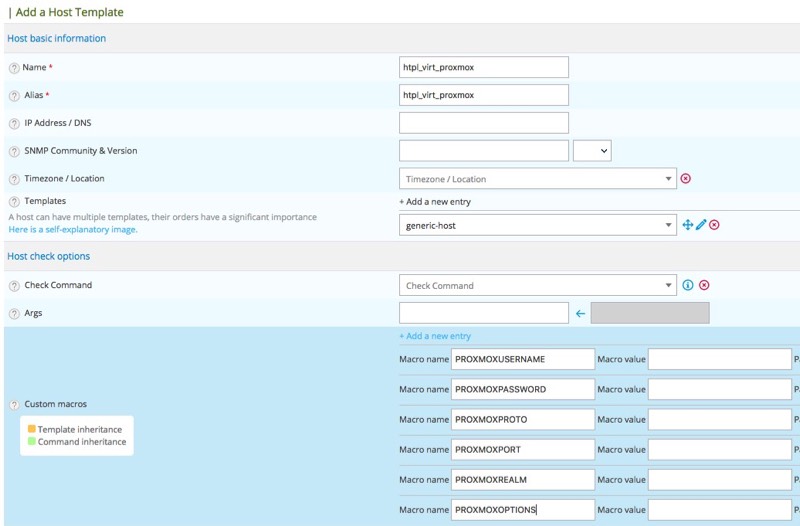Open the SNMP version dropdown
Screen dimensions: 800x526
(592, 151)
